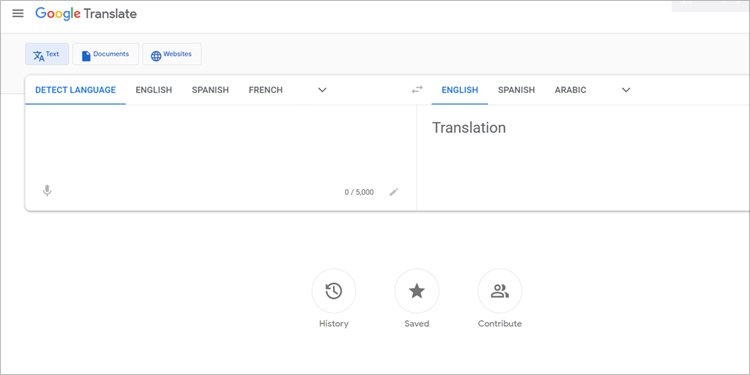Screen dimensions: 750x375
Task: Select the Text translation mode button
Action: click(47, 54)
